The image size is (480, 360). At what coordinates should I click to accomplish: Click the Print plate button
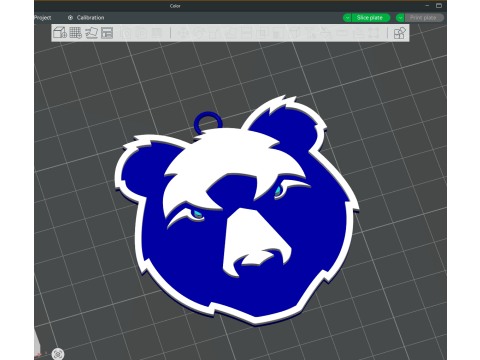click(424, 18)
